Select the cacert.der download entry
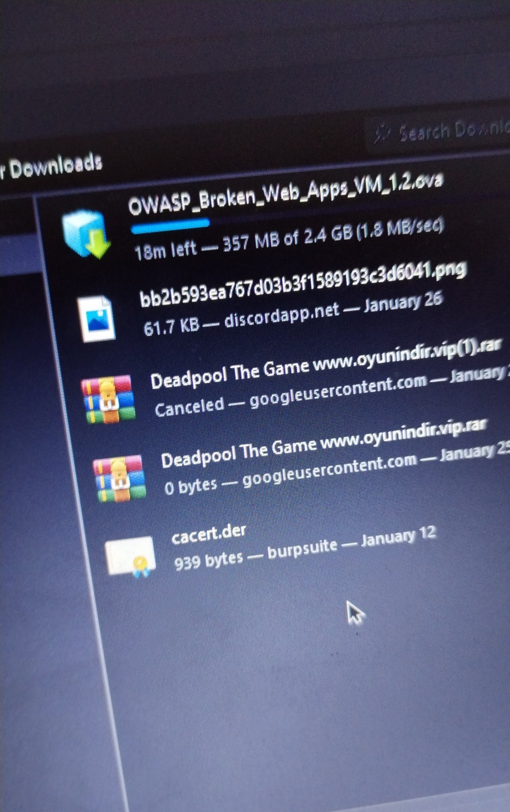This screenshot has width=510, height=812. (209, 534)
